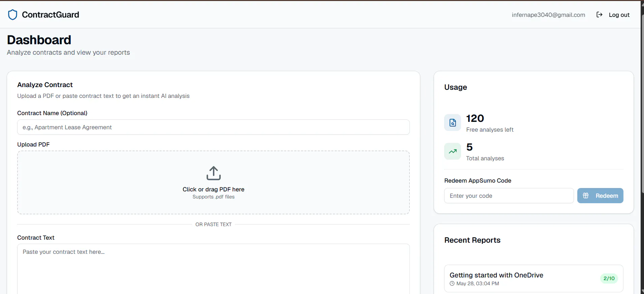Click the 'OR PASTE TEXT' separator label
Screen dimensions: 644x294
(214, 224)
